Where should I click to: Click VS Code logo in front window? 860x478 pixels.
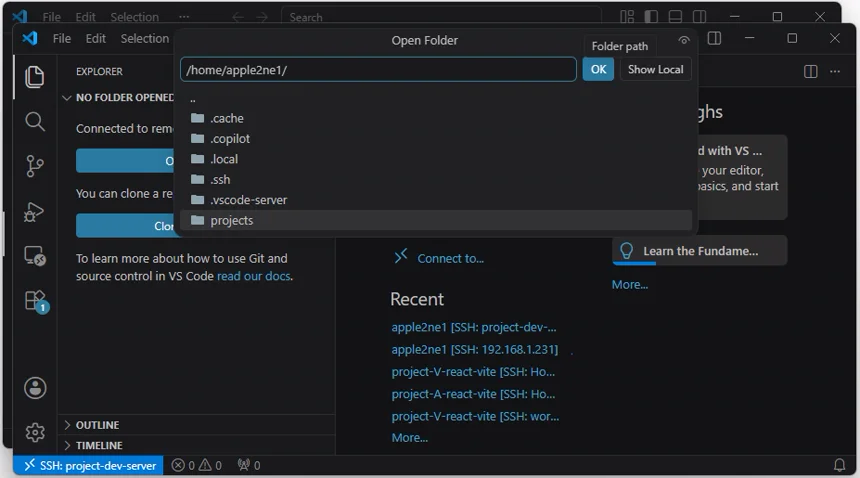pos(30,38)
